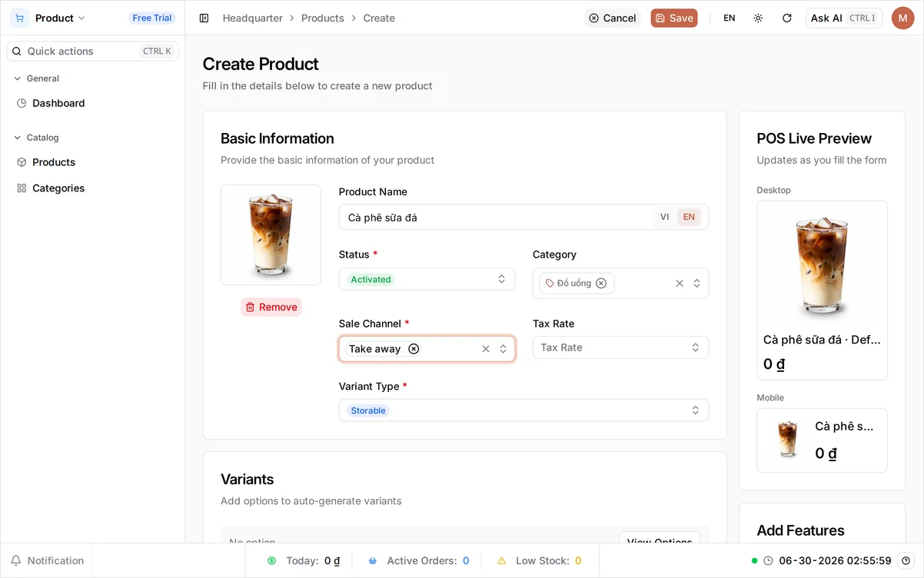This screenshot has width=924, height=578.
Task: Clear all selected categories X
Action: click(x=680, y=283)
